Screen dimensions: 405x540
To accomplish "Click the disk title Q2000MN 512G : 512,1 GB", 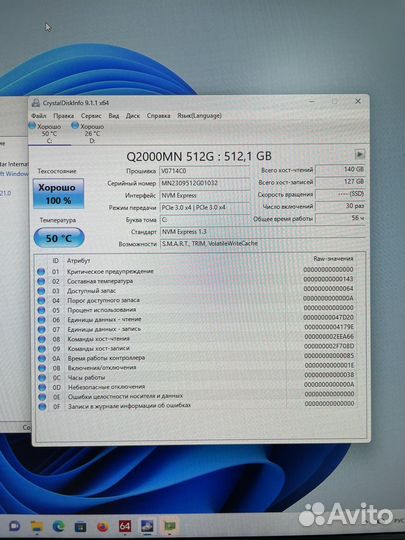I will pyautogui.click(x=199, y=156).
